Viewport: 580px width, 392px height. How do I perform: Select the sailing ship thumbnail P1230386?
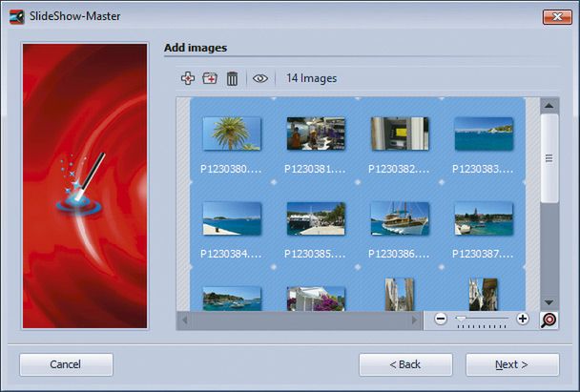tap(400, 218)
